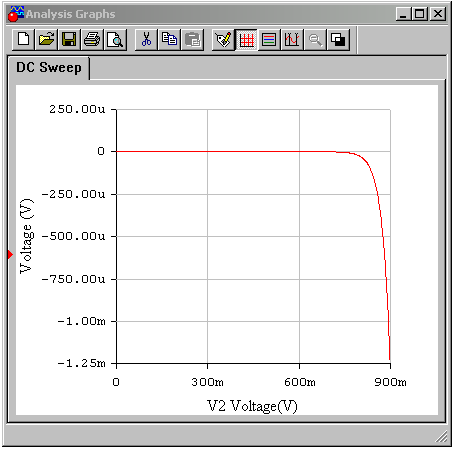
Task: Click the -750.00u y-axis tick label
Action: point(73,279)
